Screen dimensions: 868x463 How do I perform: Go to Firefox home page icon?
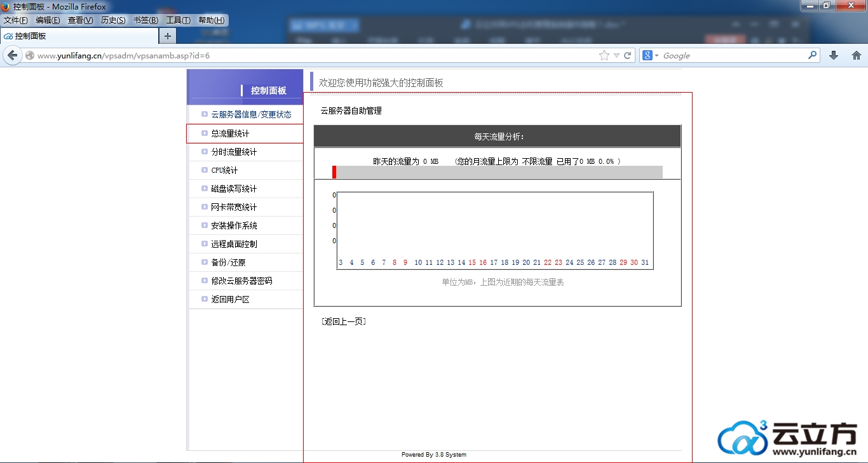click(x=856, y=55)
